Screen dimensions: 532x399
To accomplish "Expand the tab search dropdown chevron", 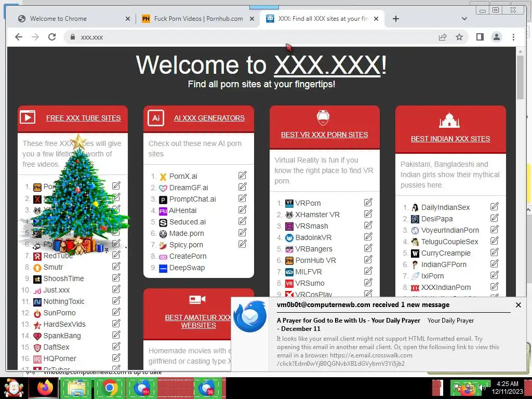I will tap(464, 19).
